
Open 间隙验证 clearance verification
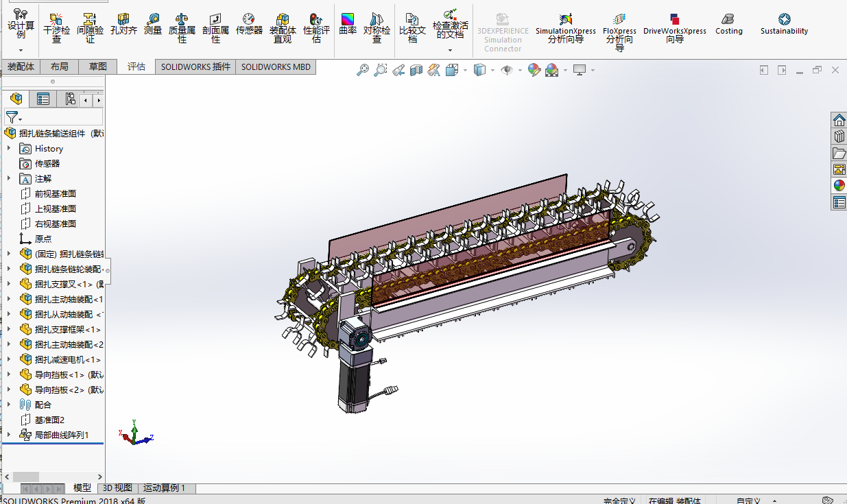pyautogui.click(x=90, y=28)
